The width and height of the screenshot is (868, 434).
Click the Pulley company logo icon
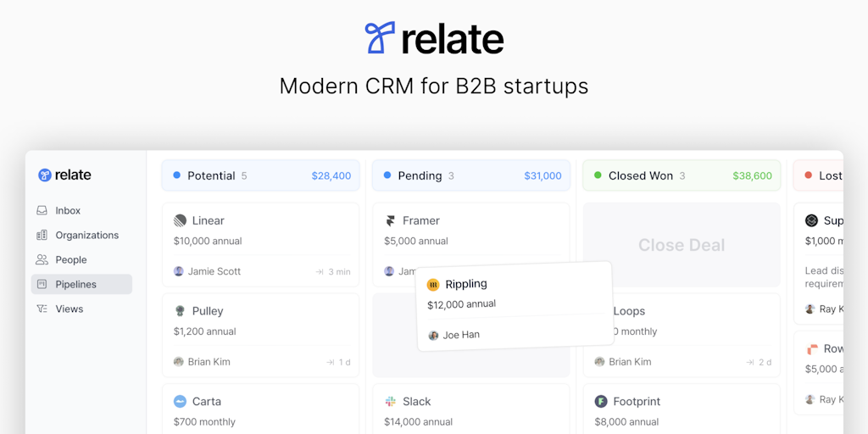[180, 311]
